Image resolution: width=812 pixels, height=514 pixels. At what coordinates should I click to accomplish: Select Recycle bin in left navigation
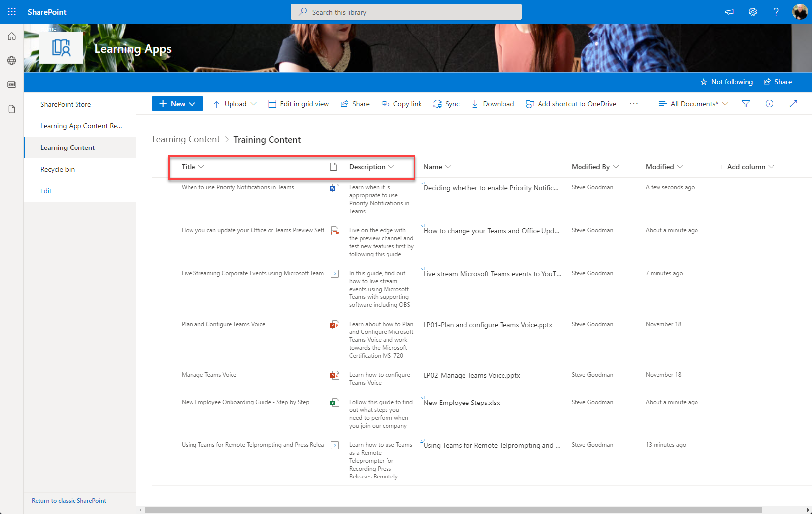(x=57, y=169)
